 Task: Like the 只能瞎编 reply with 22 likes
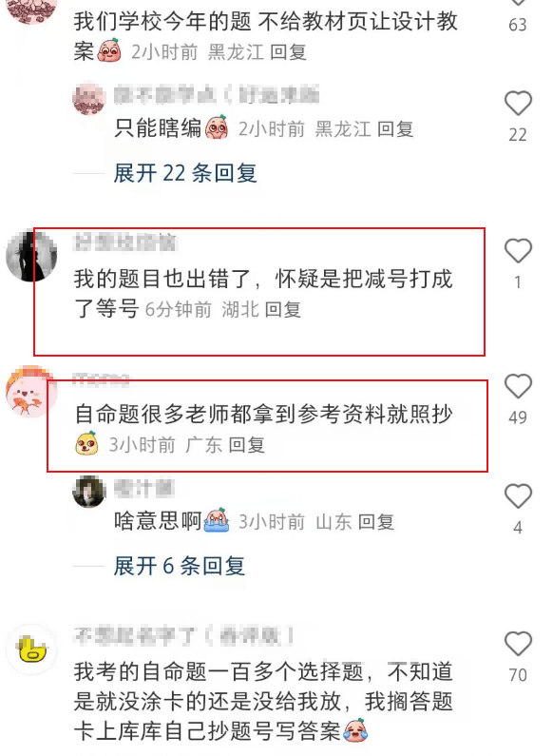[x=518, y=104]
